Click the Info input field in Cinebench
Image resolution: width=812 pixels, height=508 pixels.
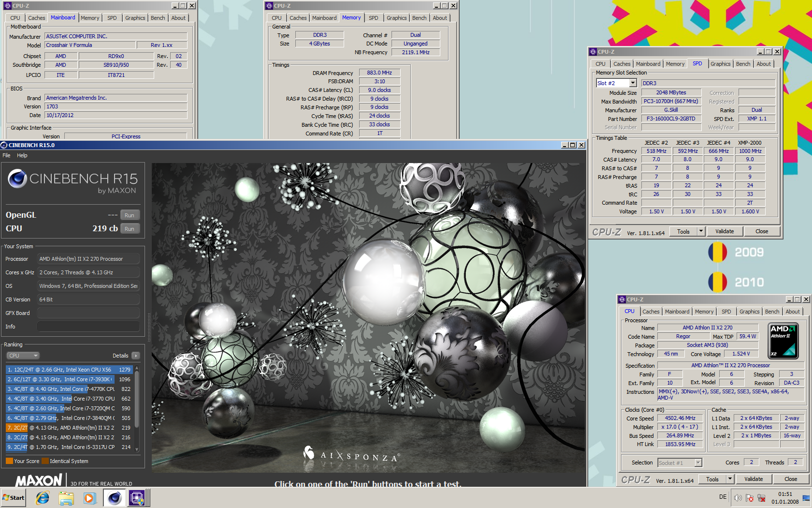click(x=88, y=327)
